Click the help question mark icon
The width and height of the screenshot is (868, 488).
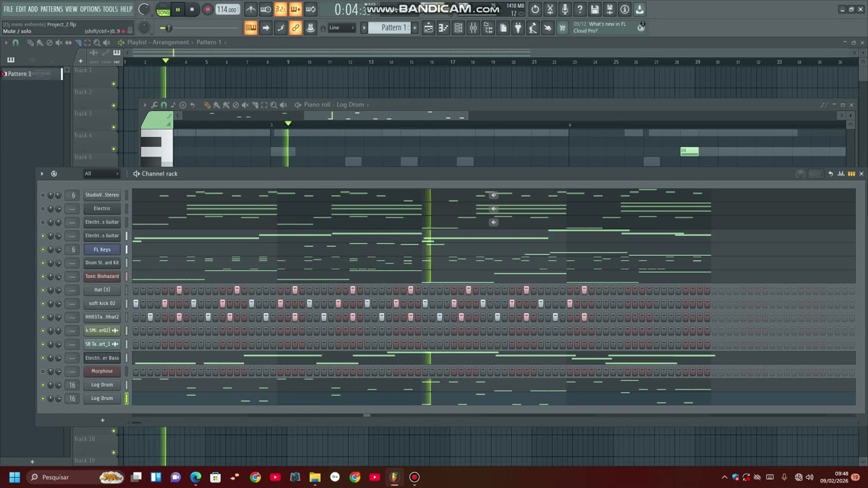[580, 9]
